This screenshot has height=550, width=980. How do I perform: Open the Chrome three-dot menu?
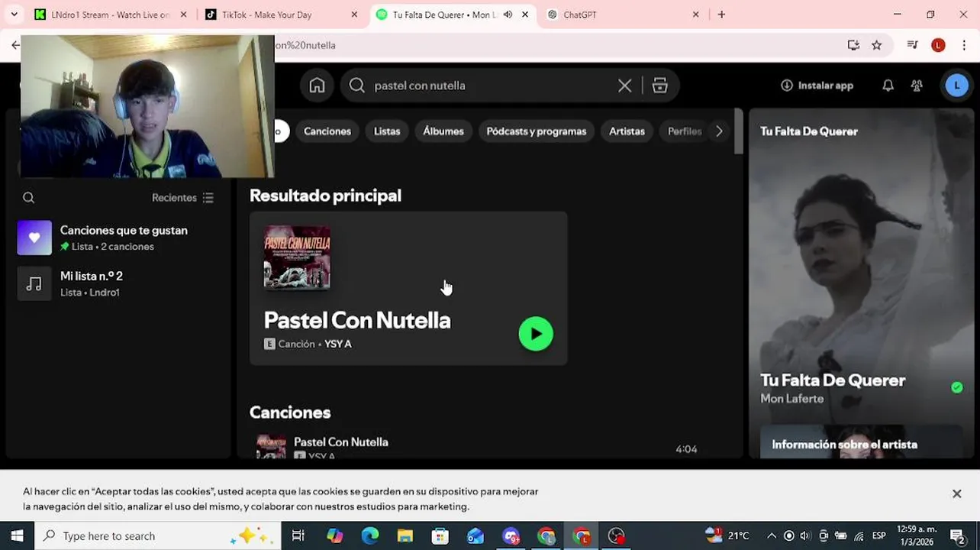[x=965, y=45]
